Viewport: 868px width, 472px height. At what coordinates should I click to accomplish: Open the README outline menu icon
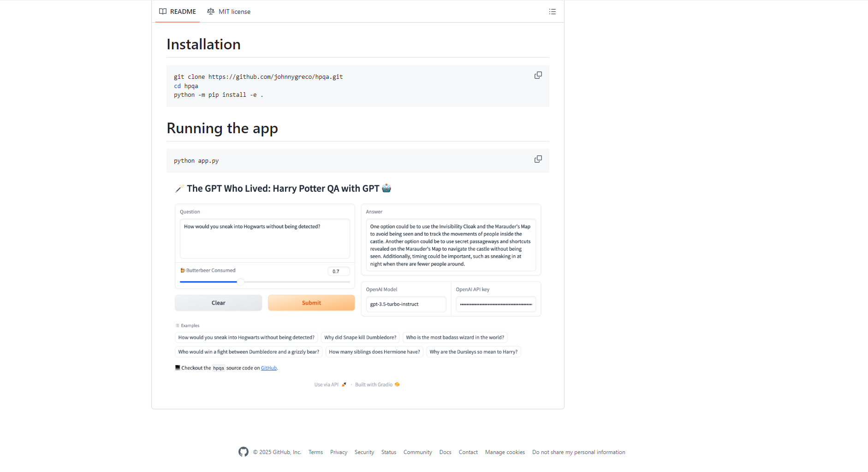(552, 12)
